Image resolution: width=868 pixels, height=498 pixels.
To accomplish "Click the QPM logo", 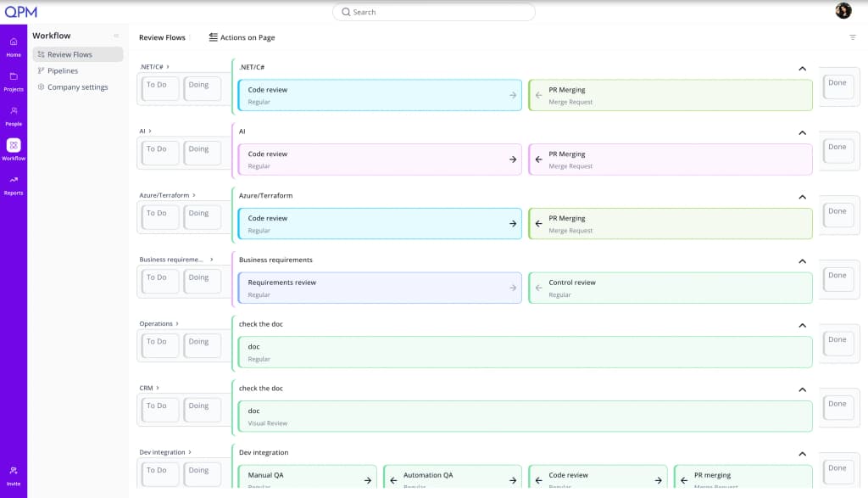I will [21, 12].
